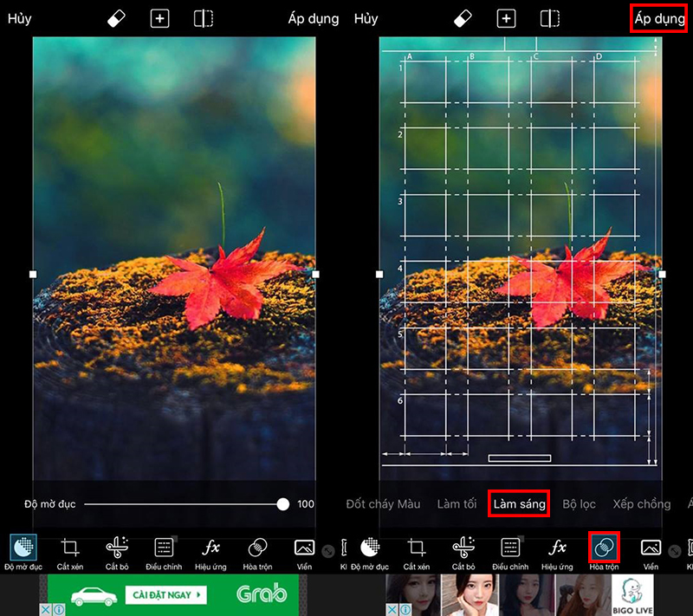Tap Cắt xén crop icon, left screen

70,548
